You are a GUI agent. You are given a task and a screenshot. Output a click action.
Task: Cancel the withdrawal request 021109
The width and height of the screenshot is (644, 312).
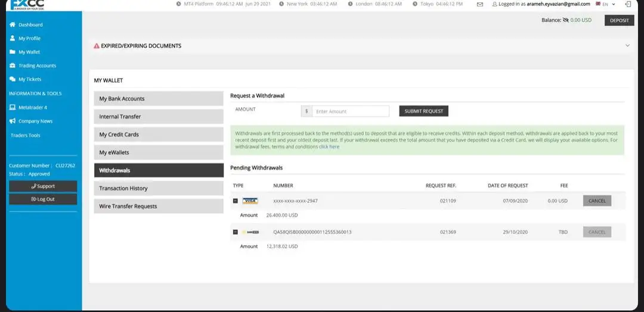click(597, 201)
